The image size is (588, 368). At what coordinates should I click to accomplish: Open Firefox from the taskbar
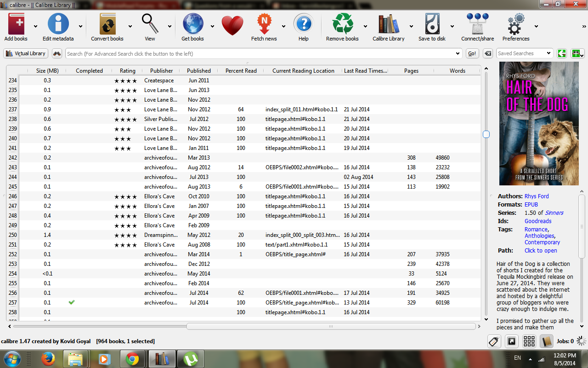(x=48, y=359)
